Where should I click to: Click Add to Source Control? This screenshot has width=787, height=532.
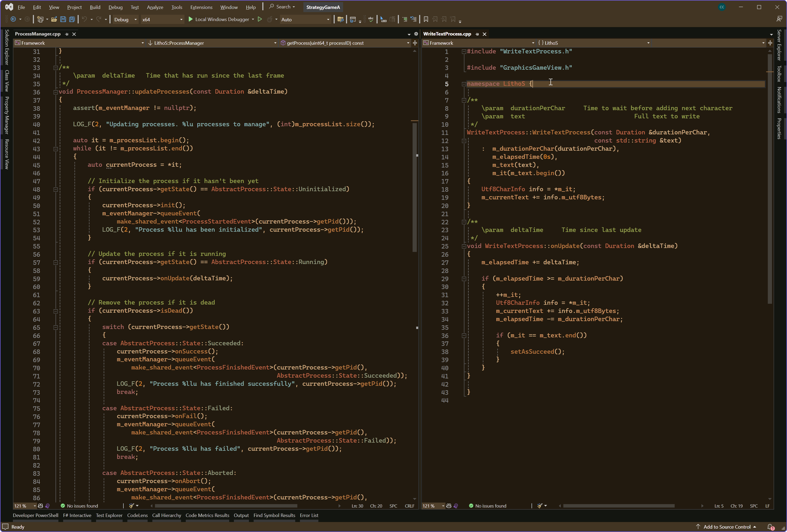pyautogui.click(x=727, y=527)
